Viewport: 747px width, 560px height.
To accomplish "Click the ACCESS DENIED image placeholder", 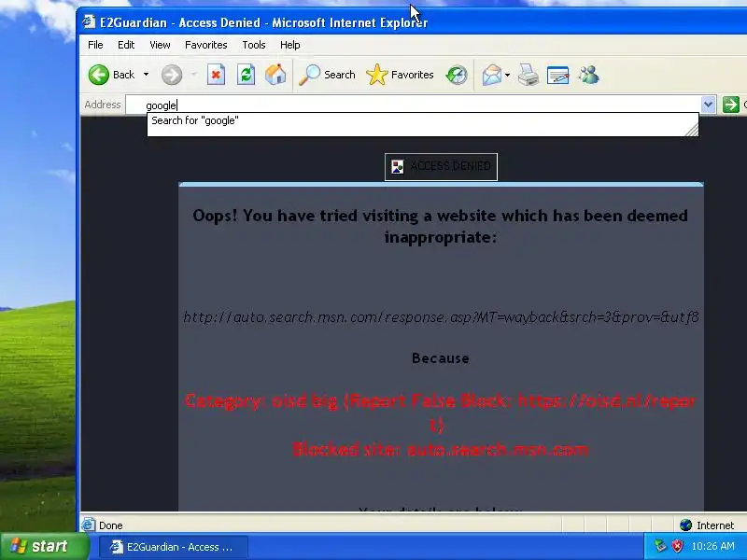I will (441, 167).
